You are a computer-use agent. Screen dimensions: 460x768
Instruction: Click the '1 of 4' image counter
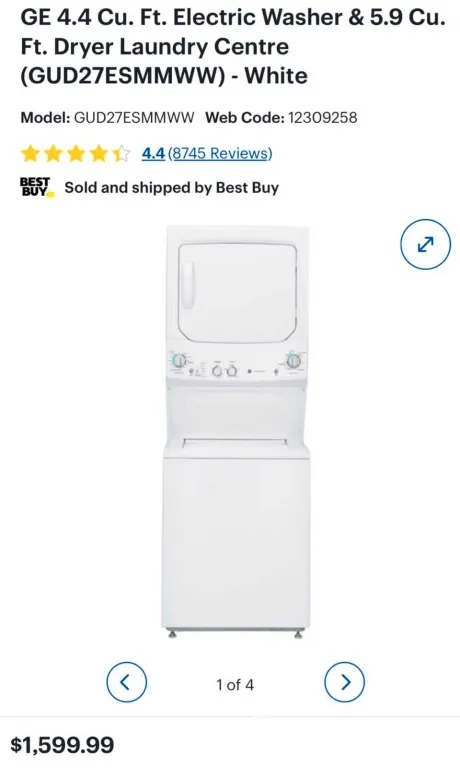pos(235,684)
